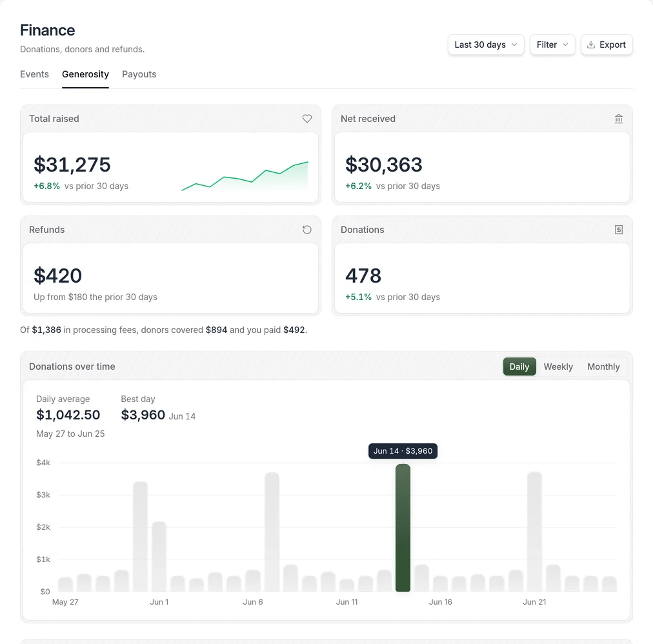Click the 478 donations count

(x=363, y=276)
